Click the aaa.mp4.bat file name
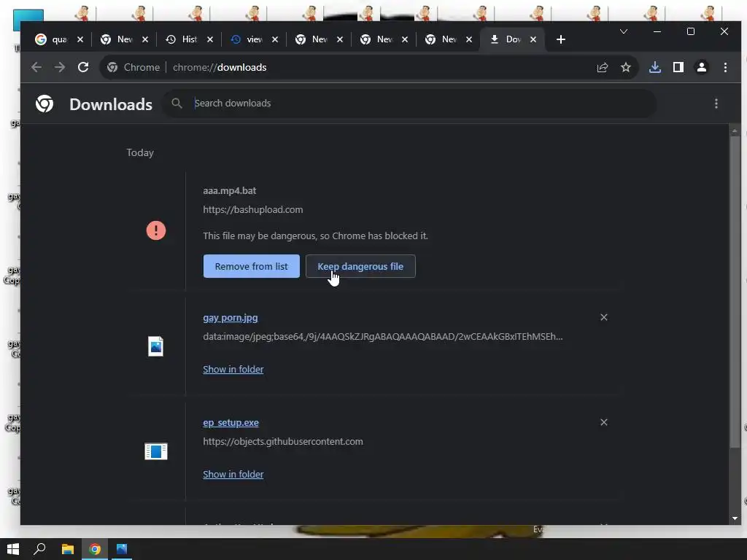Image resolution: width=747 pixels, height=560 pixels. tap(230, 190)
